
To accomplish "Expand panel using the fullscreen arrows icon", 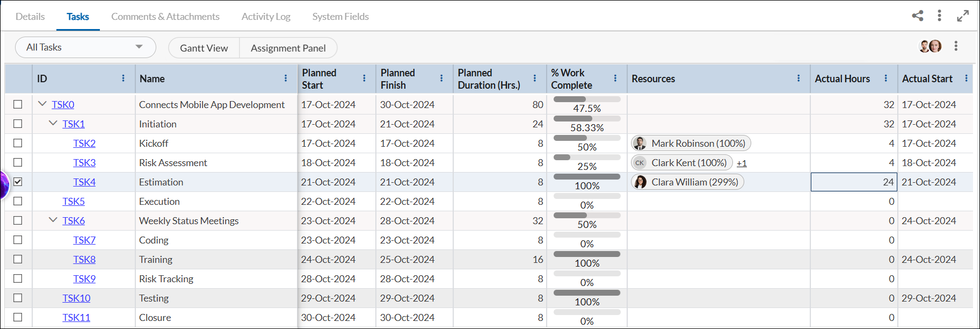I will point(963,16).
